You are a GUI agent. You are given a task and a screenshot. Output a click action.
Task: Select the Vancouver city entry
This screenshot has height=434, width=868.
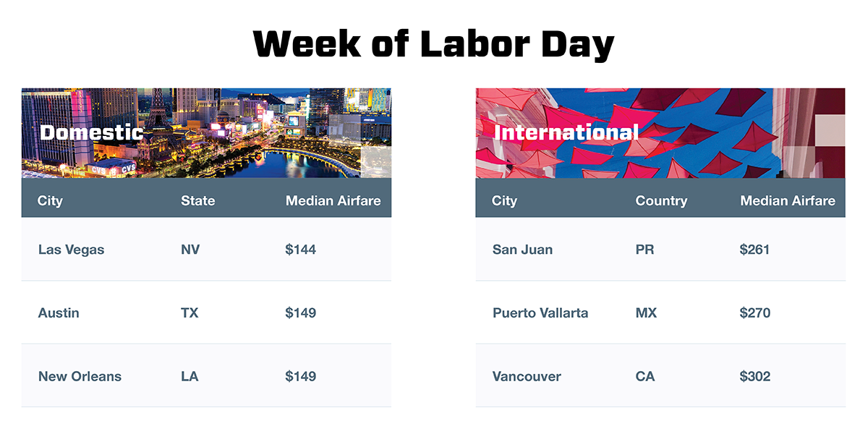pos(527,376)
